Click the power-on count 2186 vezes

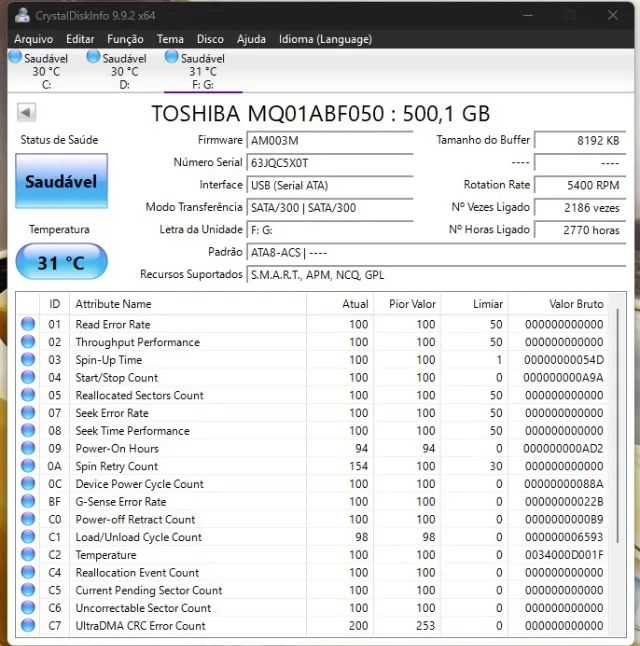tap(580, 208)
